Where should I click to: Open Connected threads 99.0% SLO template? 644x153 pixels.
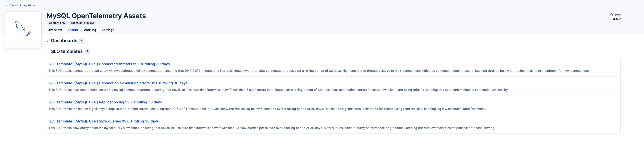[109, 64]
